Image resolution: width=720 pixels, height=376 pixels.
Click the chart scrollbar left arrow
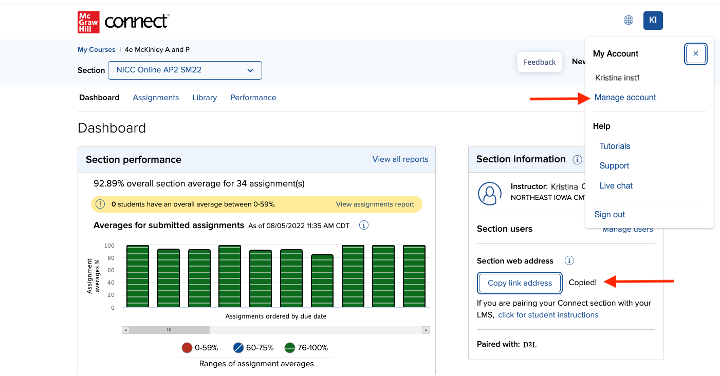click(x=126, y=330)
